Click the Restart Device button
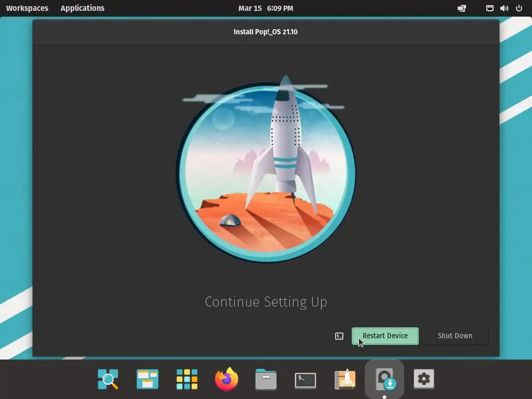Image resolution: width=532 pixels, height=399 pixels. [385, 336]
